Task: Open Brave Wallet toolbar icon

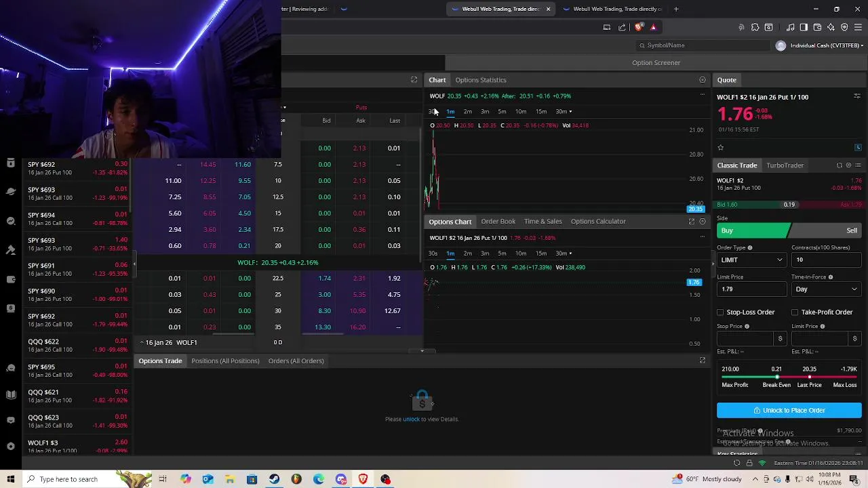Action: [817, 27]
